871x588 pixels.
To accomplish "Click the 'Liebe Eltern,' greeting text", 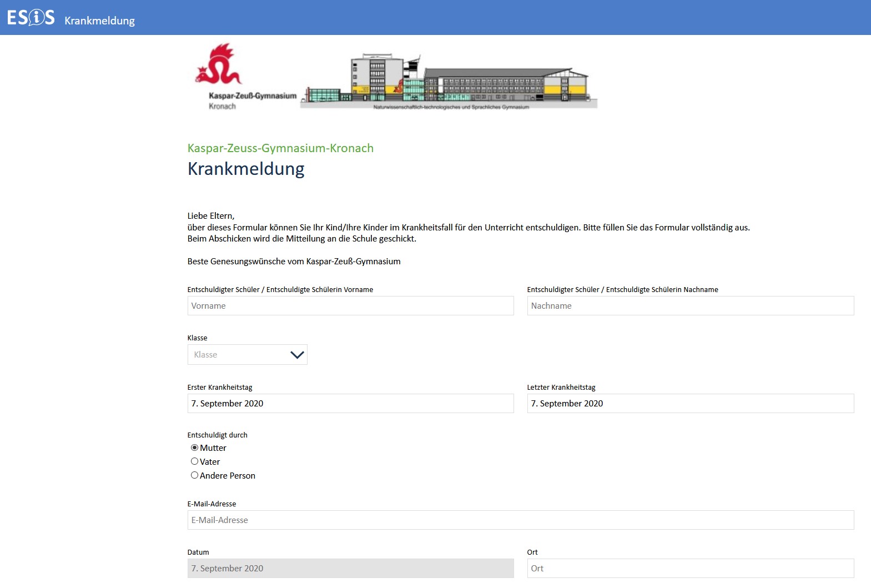I will (211, 216).
